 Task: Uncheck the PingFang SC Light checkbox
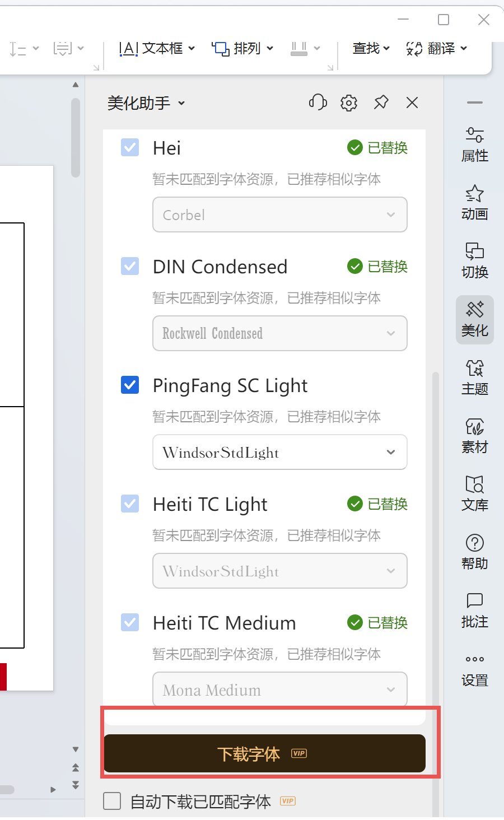130,385
